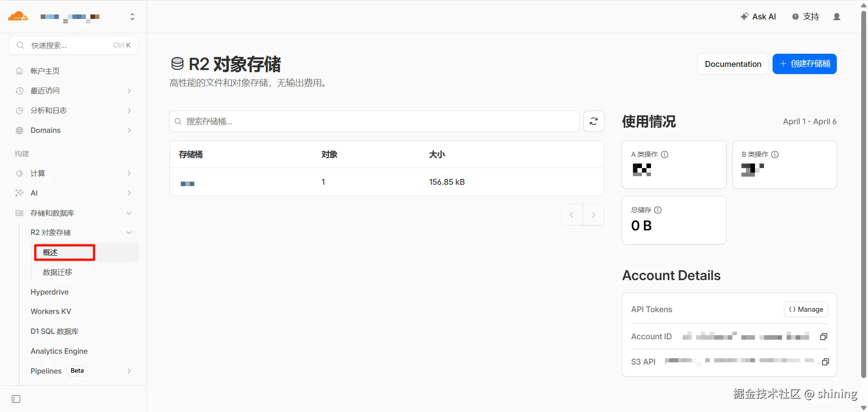Open Pipelines Beta in sidebar
This screenshot has height=412, width=868.
(x=59, y=371)
